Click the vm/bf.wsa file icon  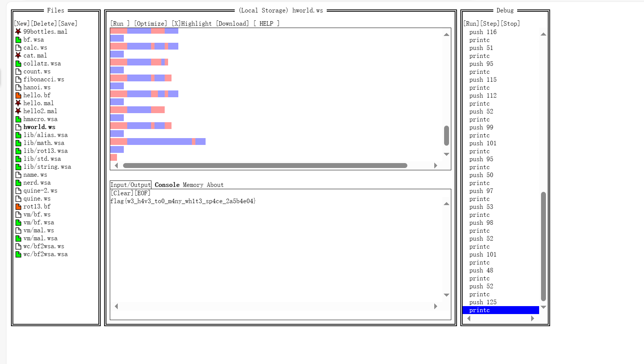click(x=18, y=222)
